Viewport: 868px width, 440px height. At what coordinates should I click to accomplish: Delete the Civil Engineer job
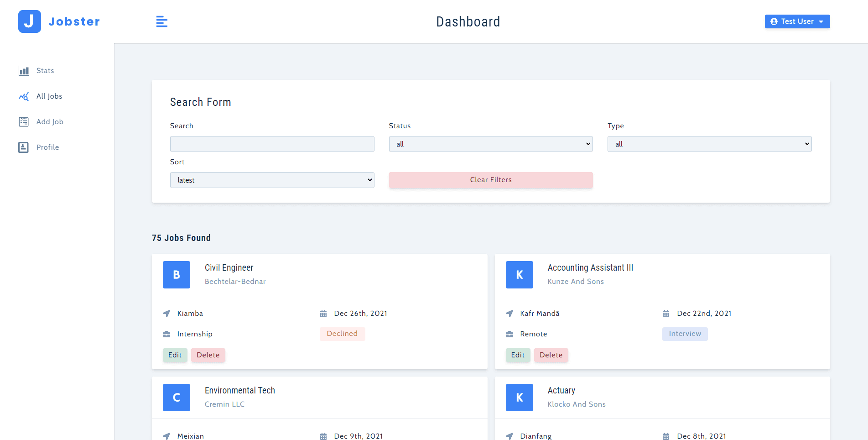[208, 355]
